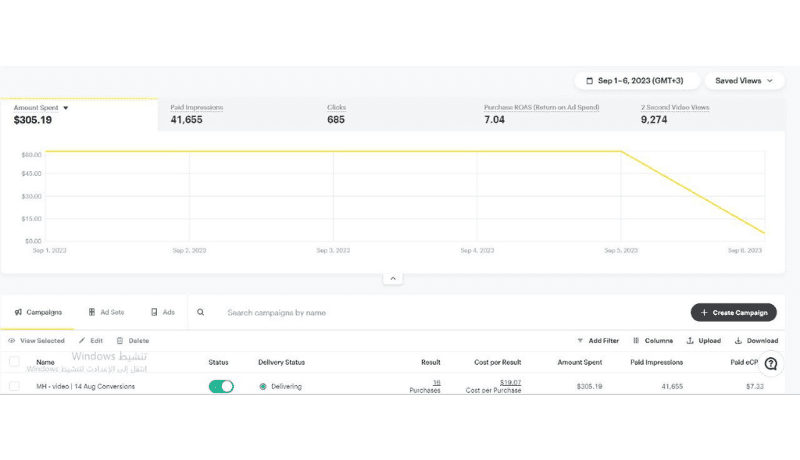This screenshot has width=800, height=460.
Task: Click the Download icon
Action: [738, 341]
